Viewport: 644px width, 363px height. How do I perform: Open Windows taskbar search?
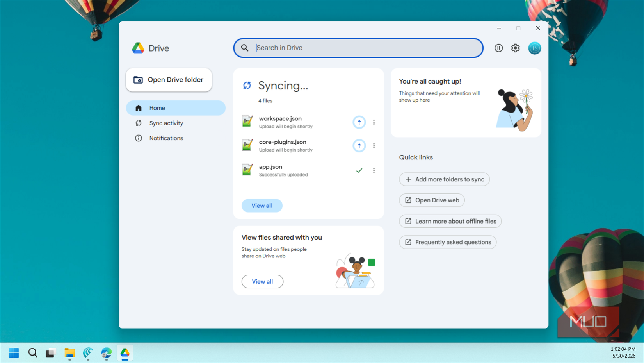click(x=33, y=353)
